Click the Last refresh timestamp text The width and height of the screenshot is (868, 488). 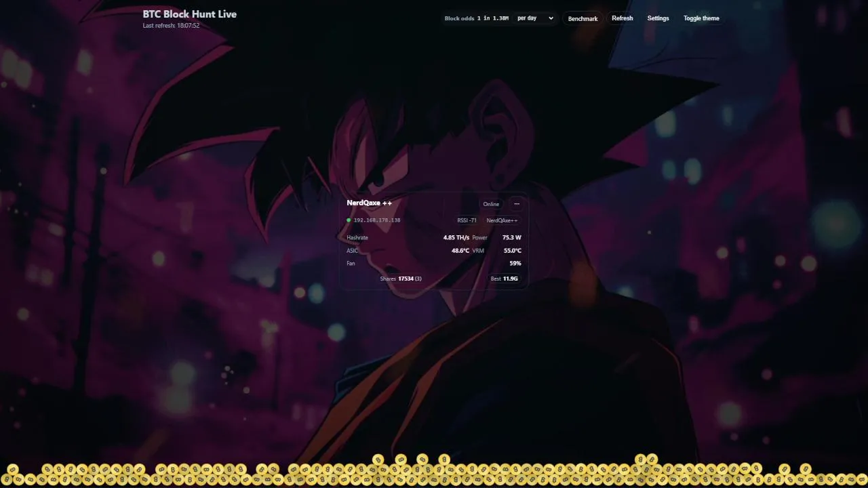(171, 26)
